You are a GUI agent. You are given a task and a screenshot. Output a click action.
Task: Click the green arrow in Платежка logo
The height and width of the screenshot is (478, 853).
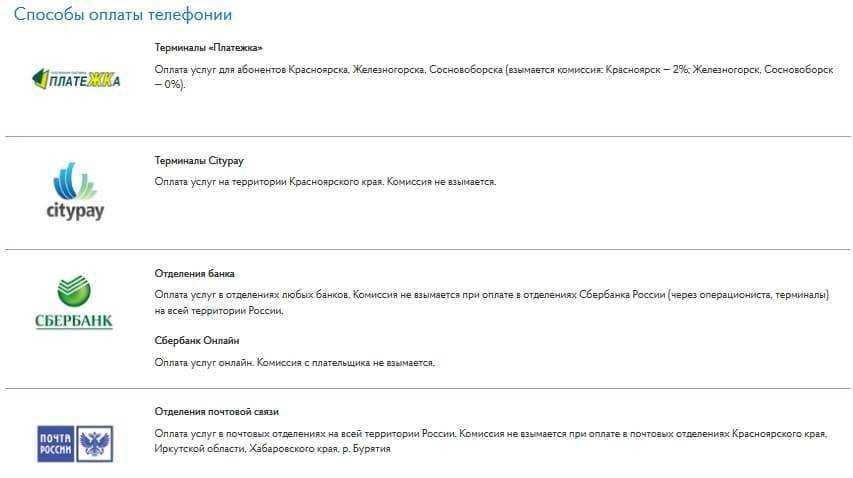pyautogui.click(x=38, y=78)
